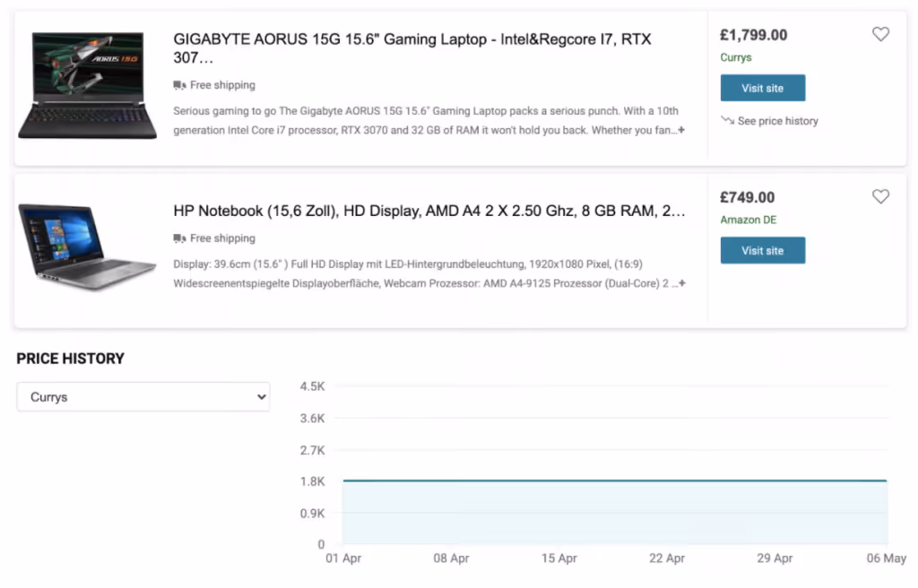Click the 4.5K value on the chart axis
This screenshot has width=918, height=588.
point(312,386)
